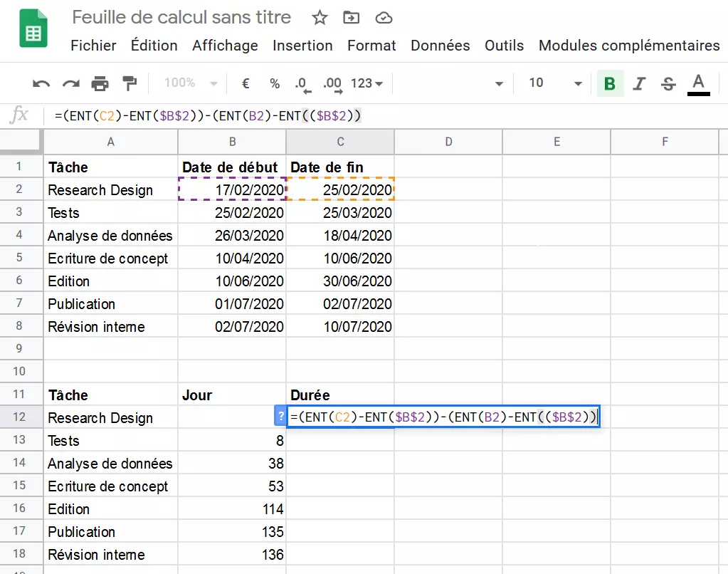Select column B header
Image resolution: width=728 pixels, height=574 pixels.
coord(232,142)
